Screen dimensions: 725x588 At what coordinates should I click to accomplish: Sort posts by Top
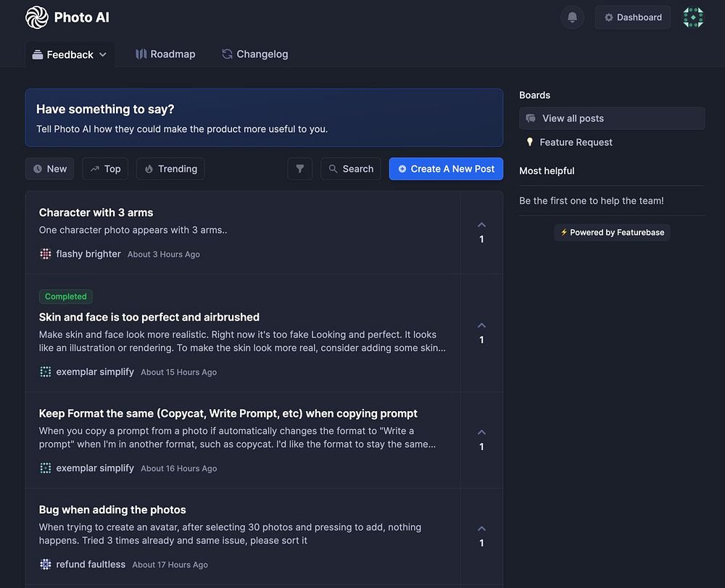point(105,169)
